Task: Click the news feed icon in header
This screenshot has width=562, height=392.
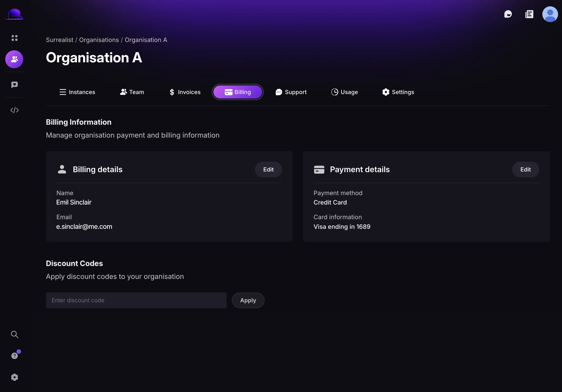Action: pyautogui.click(x=529, y=14)
